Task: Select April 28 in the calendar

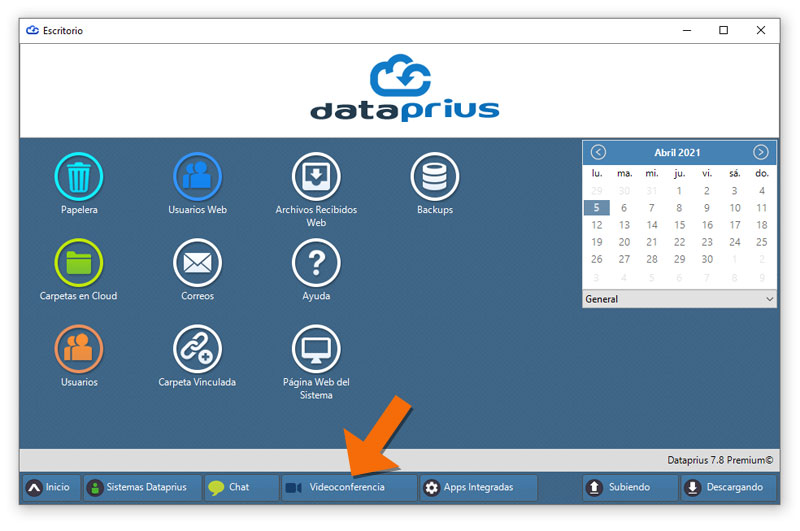Action: [652, 259]
